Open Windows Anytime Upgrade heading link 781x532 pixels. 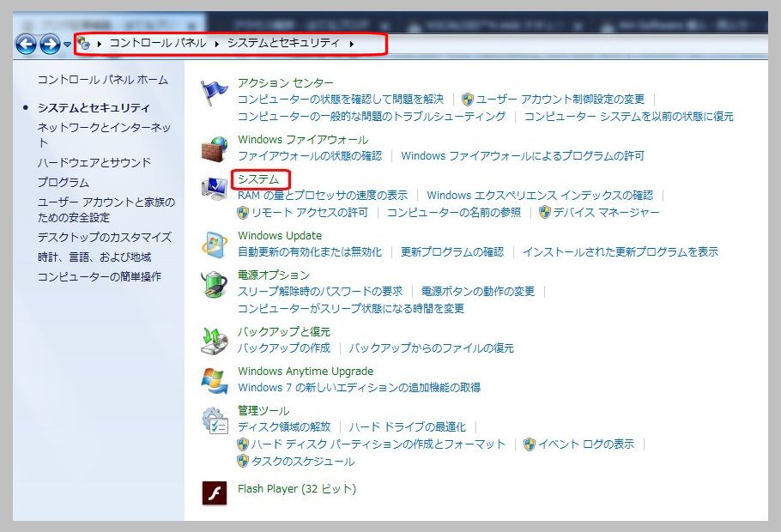point(306,371)
